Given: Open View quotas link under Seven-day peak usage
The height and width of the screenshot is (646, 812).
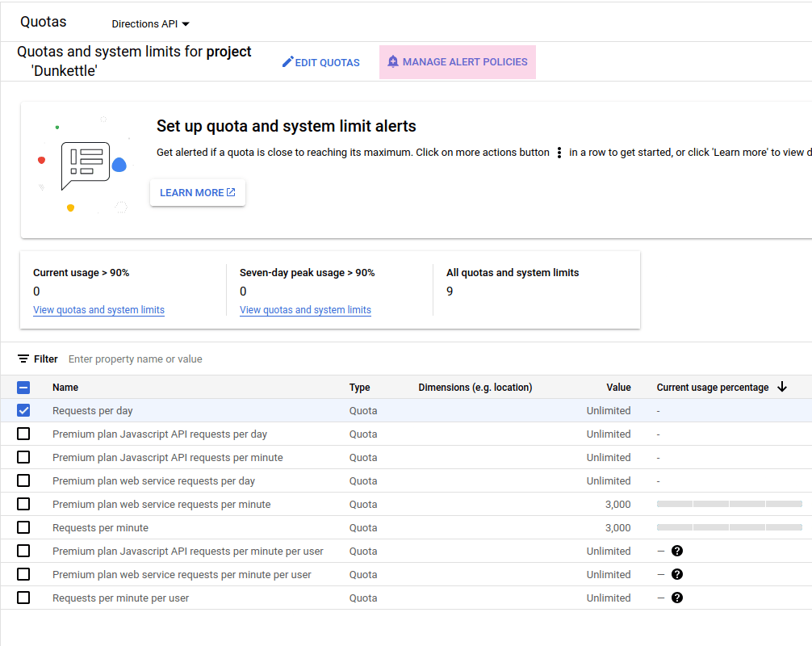Looking at the screenshot, I should coord(305,310).
